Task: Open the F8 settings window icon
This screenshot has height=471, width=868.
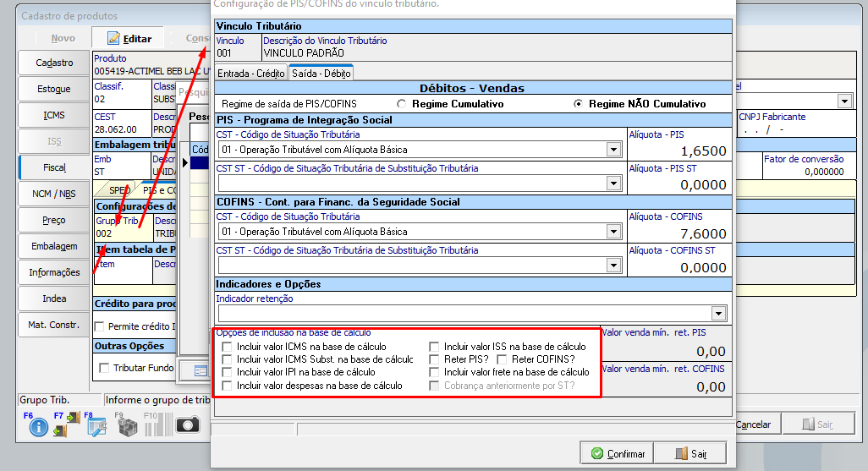Action: (x=95, y=427)
